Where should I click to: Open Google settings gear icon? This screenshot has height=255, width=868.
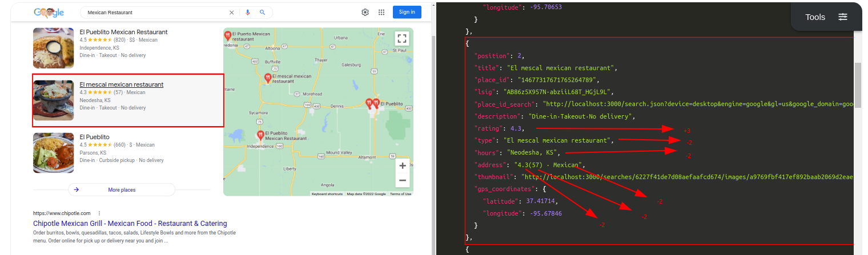pos(365,12)
